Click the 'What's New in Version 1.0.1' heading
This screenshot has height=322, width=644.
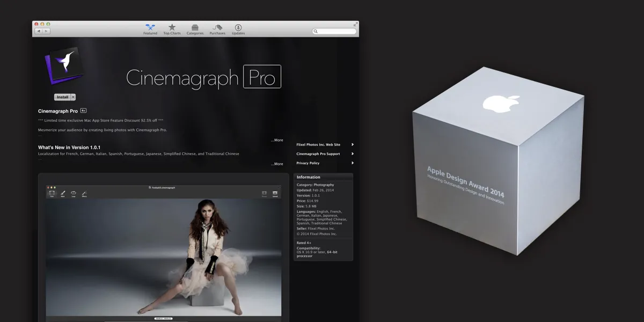(69, 147)
